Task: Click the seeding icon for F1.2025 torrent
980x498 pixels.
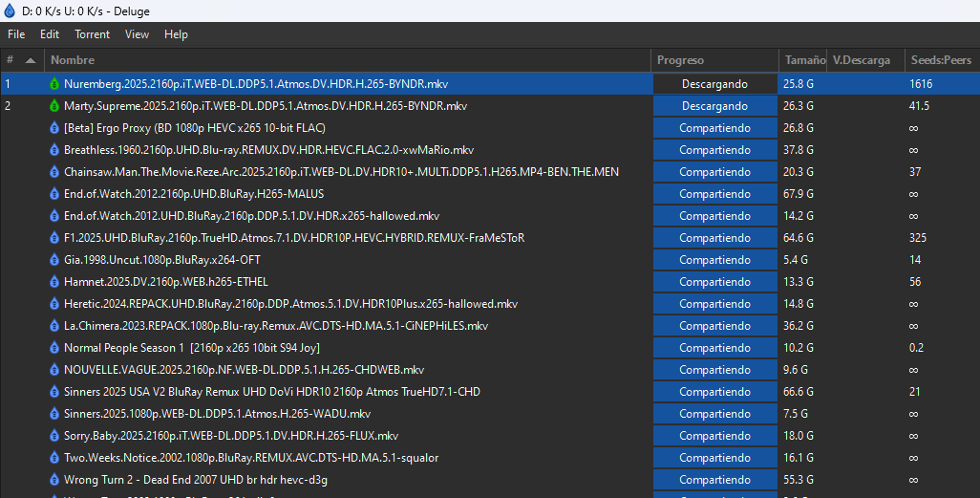Action: click(x=54, y=238)
